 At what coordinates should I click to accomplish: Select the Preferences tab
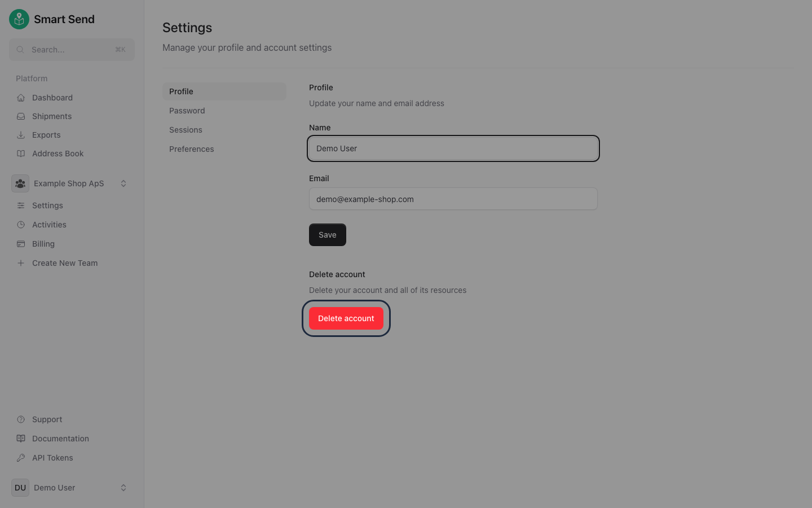point(191,149)
